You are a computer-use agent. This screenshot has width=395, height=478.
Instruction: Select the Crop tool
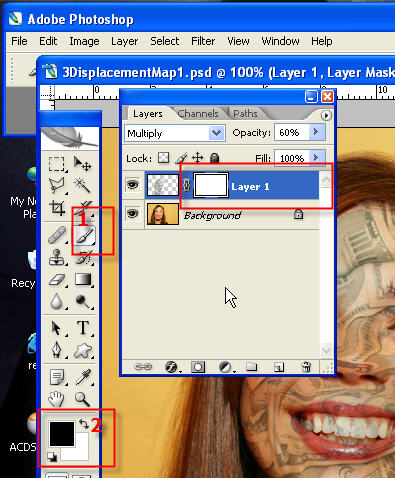click(x=57, y=208)
